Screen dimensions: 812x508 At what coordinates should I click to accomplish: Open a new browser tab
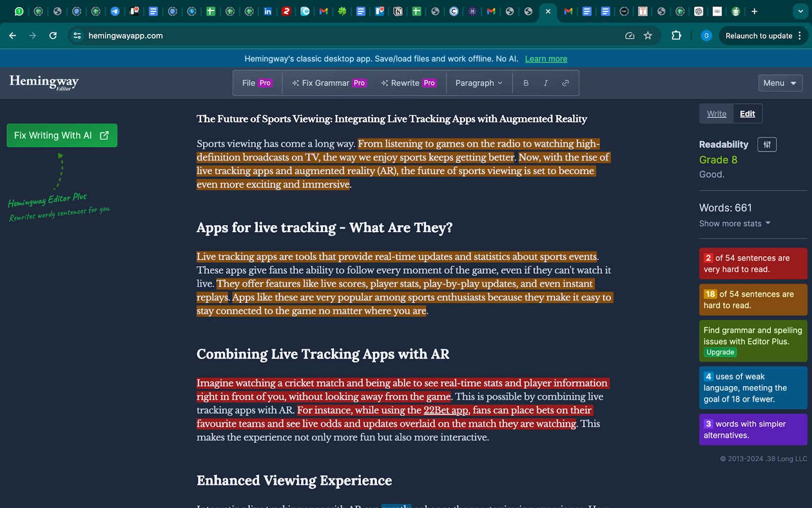754,11
